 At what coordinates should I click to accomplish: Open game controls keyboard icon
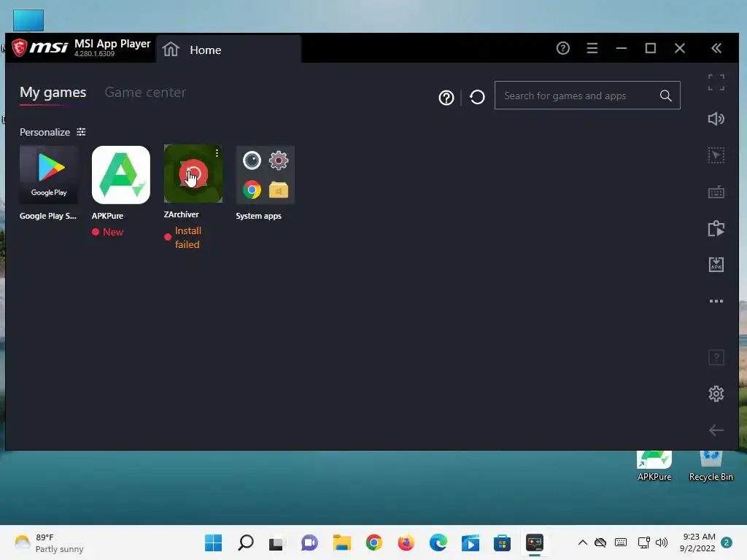(716, 192)
